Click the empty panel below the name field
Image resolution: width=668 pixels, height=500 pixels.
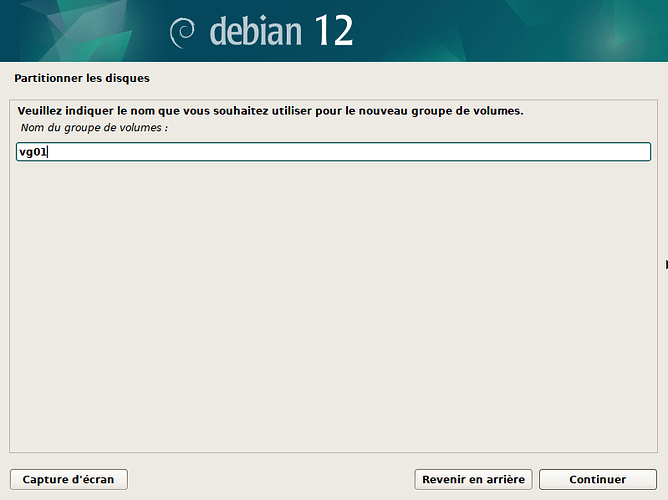[334, 307]
